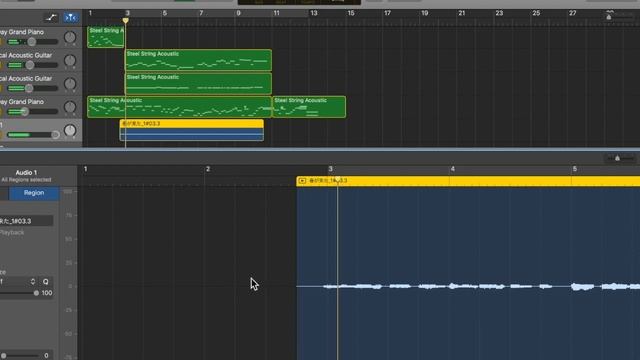The width and height of the screenshot is (640, 360).
Task: Click pan knob of the topmost Grand Piano track
Action: (70, 38)
